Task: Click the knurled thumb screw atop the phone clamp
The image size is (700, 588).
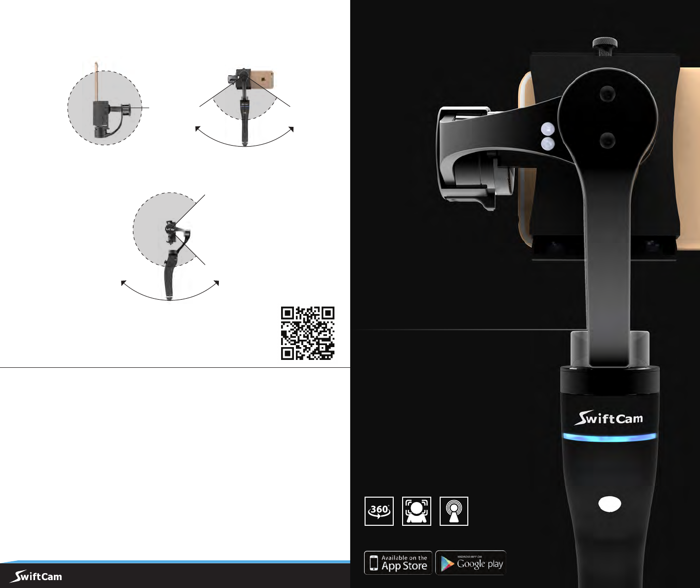Action: click(604, 46)
